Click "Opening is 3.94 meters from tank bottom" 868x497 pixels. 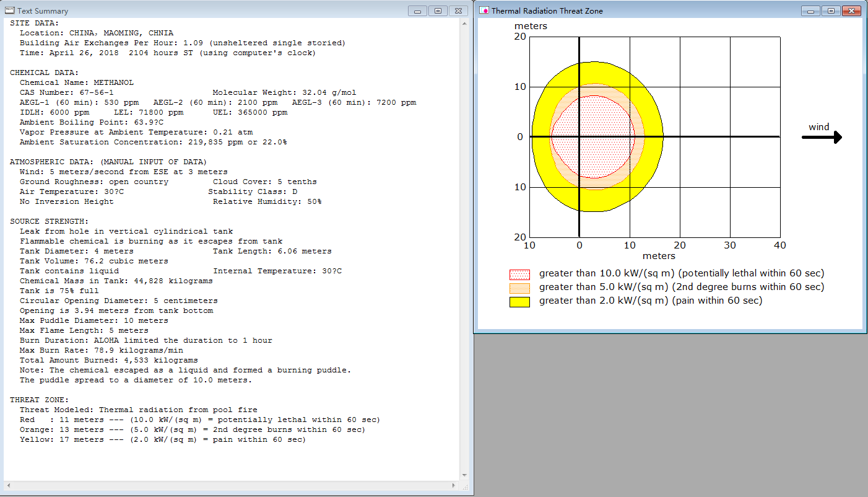[x=116, y=310]
